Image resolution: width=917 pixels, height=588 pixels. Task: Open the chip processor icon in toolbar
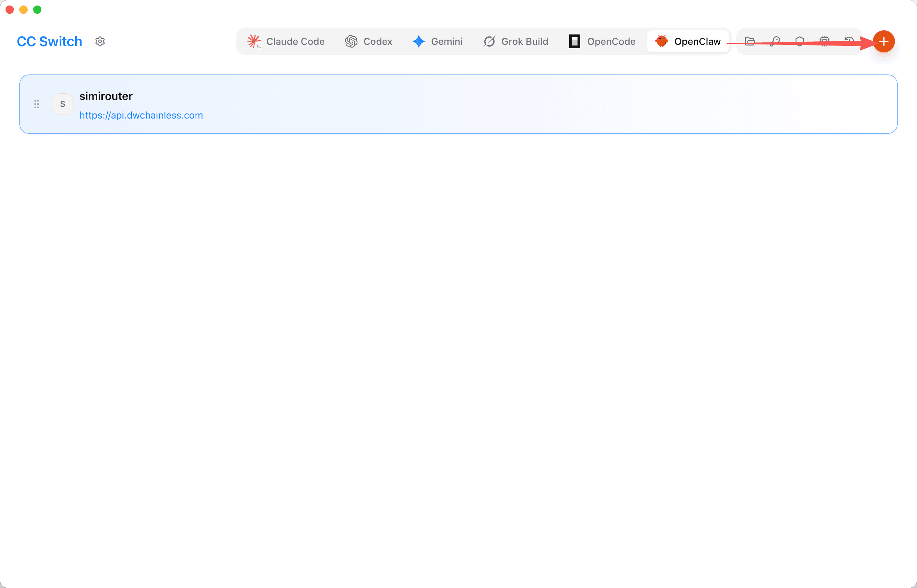click(x=825, y=41)
